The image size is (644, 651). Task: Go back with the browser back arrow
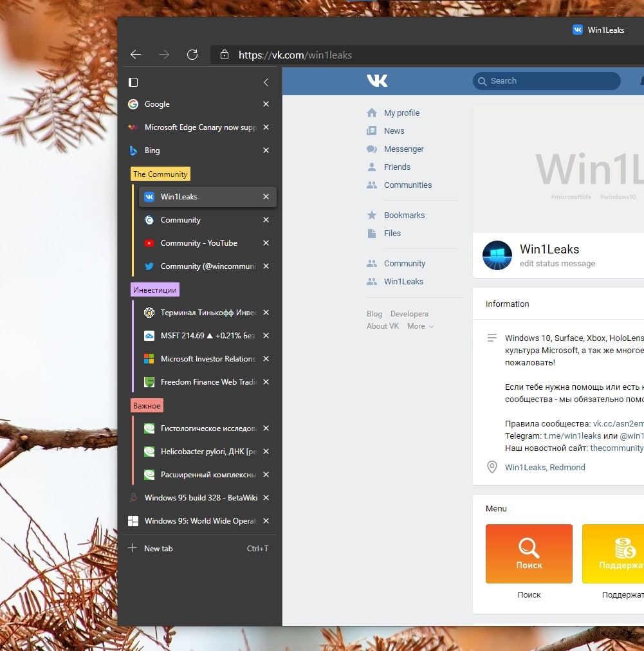click(136, 55)
